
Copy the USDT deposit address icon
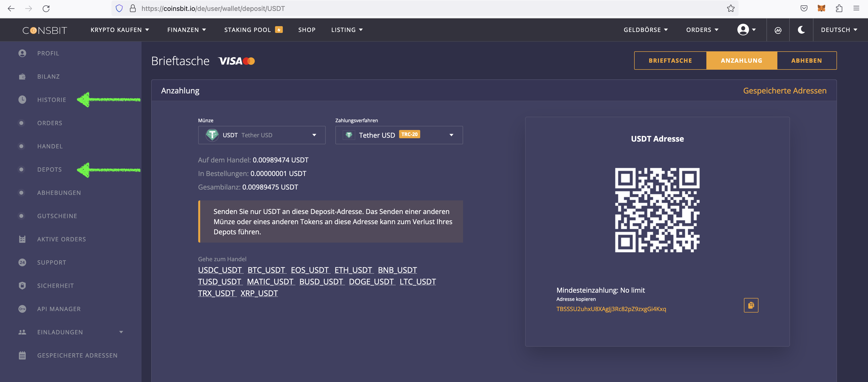click(x=751, y=305)
